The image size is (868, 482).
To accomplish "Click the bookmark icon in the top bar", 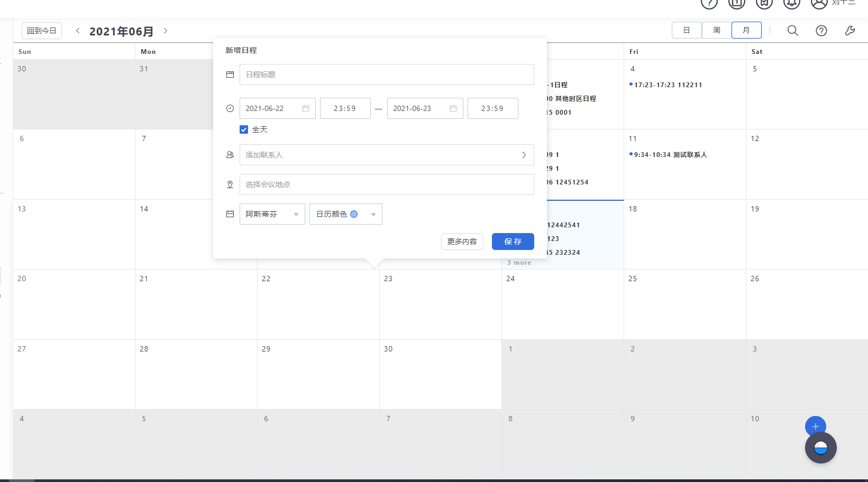I will [764, 4].
